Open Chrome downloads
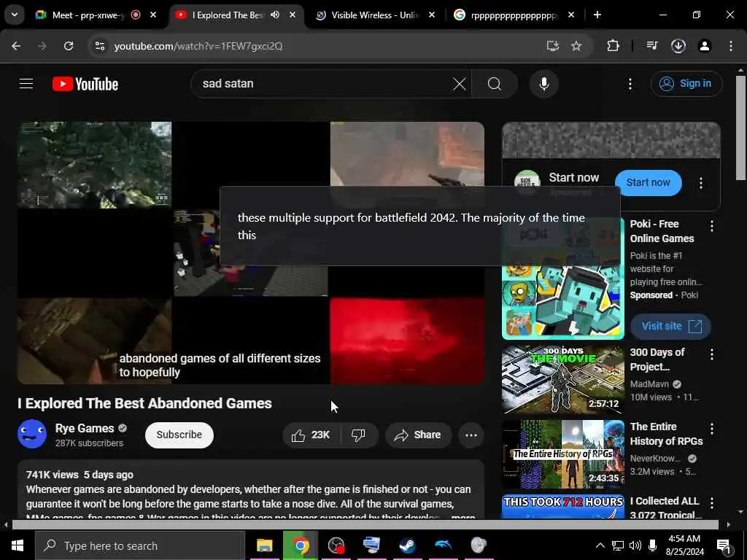Screen dimensions: 747x560 tap(678, 46)
